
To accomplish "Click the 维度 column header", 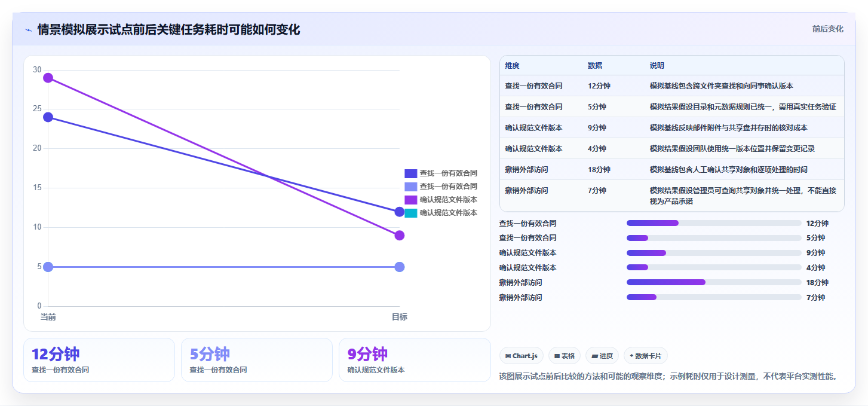I will (513, 66).
